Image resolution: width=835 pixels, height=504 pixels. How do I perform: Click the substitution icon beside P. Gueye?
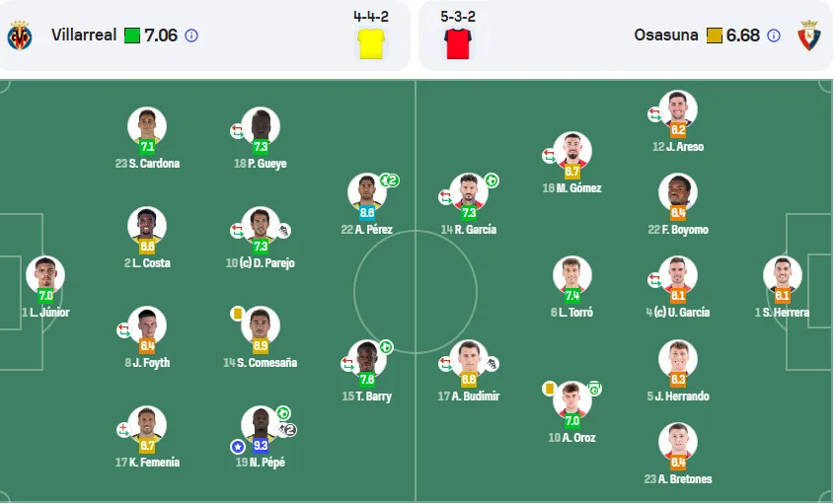[x=237, y=131]
